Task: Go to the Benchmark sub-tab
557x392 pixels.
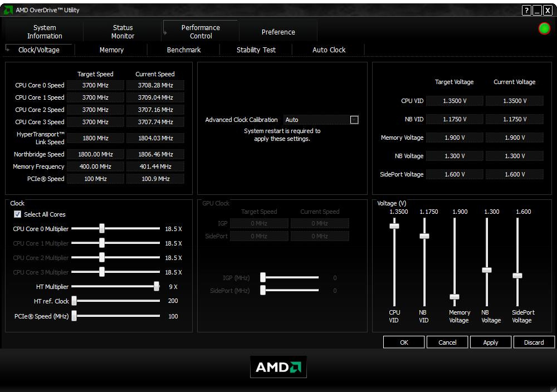Action: [184, 50]
